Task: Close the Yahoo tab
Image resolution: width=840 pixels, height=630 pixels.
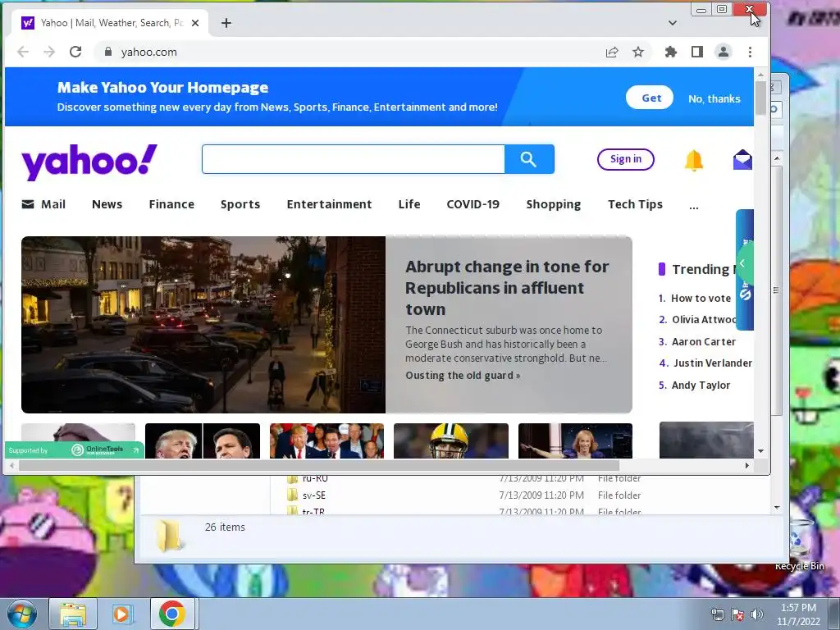Action: [195, 23]
